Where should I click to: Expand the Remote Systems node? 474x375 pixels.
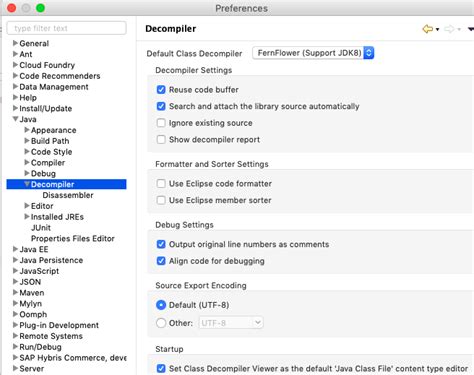[15, 336]
